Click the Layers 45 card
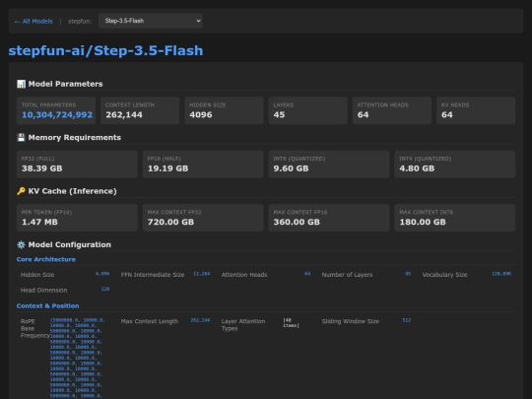532x399 pixels. [307, 110]
